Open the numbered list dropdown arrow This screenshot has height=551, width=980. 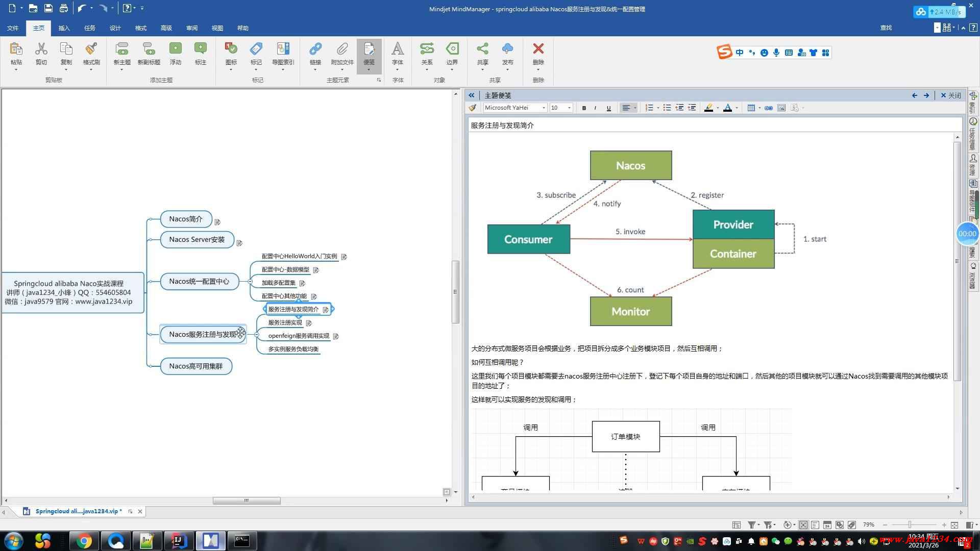click(x=658, y=108)
